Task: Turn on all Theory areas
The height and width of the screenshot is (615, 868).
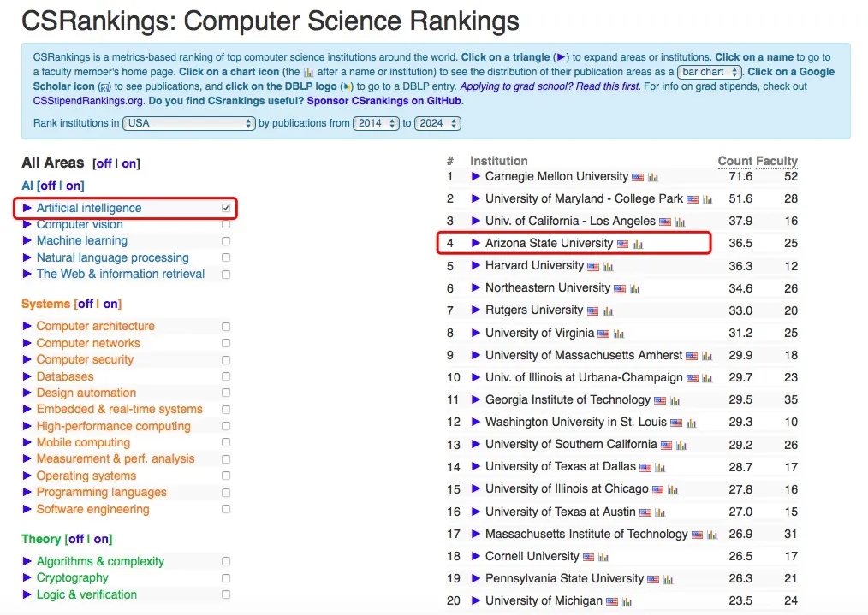Action: (x=102, y=539)
